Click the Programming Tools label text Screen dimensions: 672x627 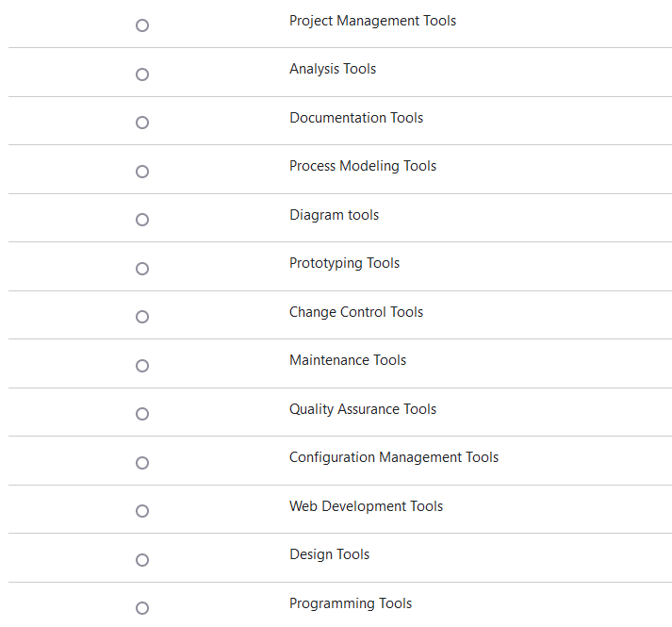click(x=351, y=603)
